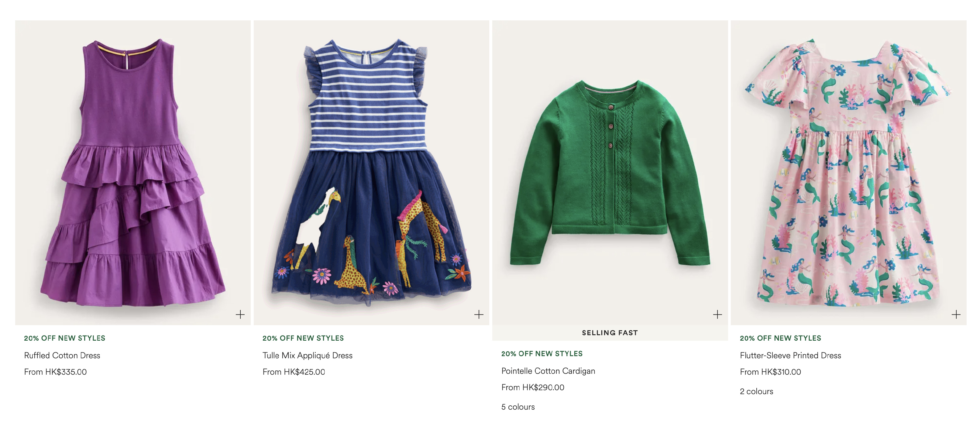
Task: Click the SELLING FAST badge
Action: coord(610,332)
